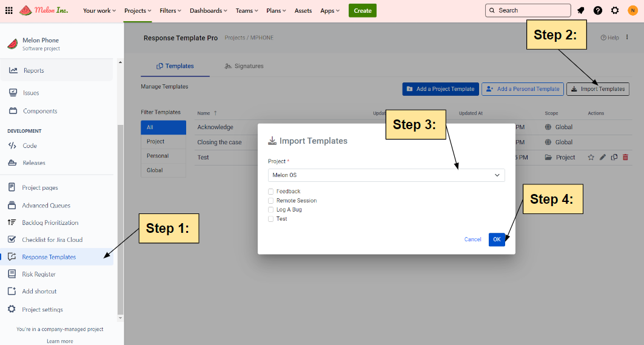Viewport: 644px width, 345px height.
Task: Open the settings gear in top bar
Action: pyautogui.click(x=615, y=10)
